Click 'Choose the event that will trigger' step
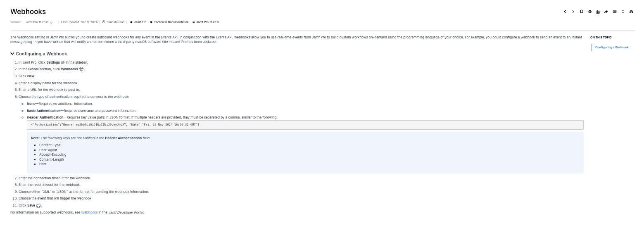644x228 pixels. pyautogui.click(x=55, y=198)
